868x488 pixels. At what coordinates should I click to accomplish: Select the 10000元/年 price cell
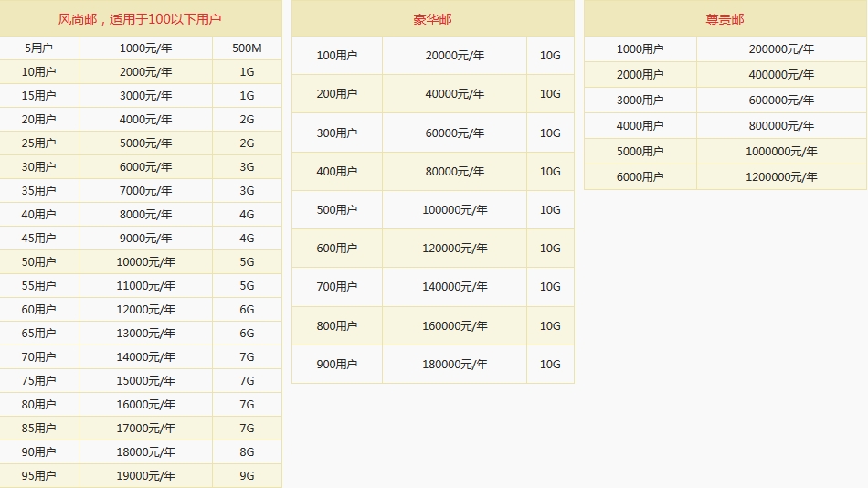145,262
